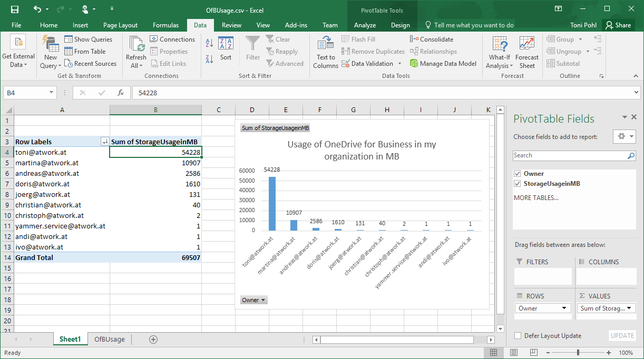Switch to the Analyze ribbon tab

coord(365,25)
